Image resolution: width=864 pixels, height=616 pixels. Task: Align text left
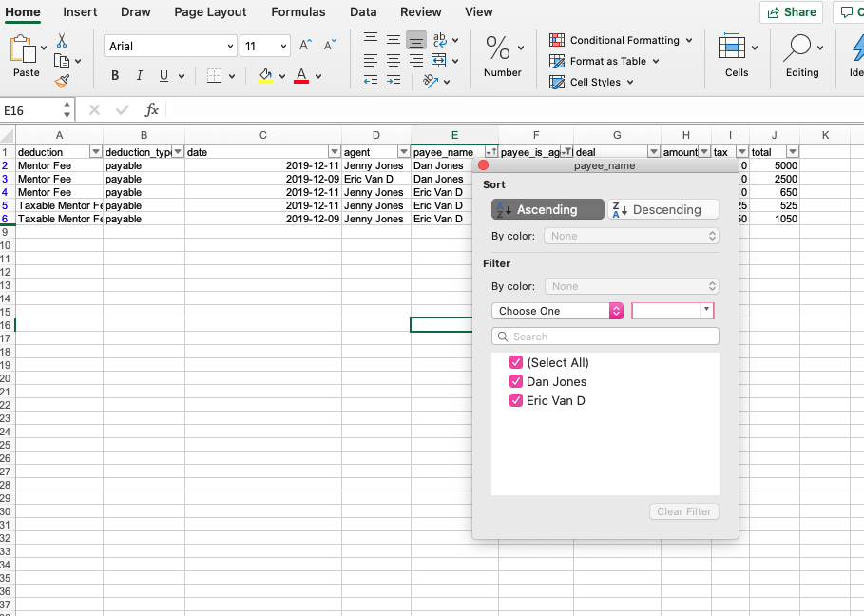(371, 61)
